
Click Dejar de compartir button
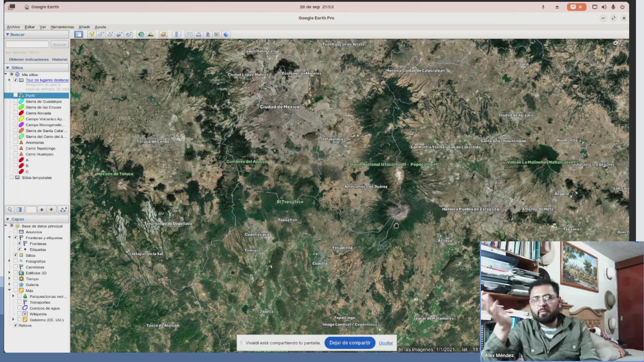(x=350, y=343)
